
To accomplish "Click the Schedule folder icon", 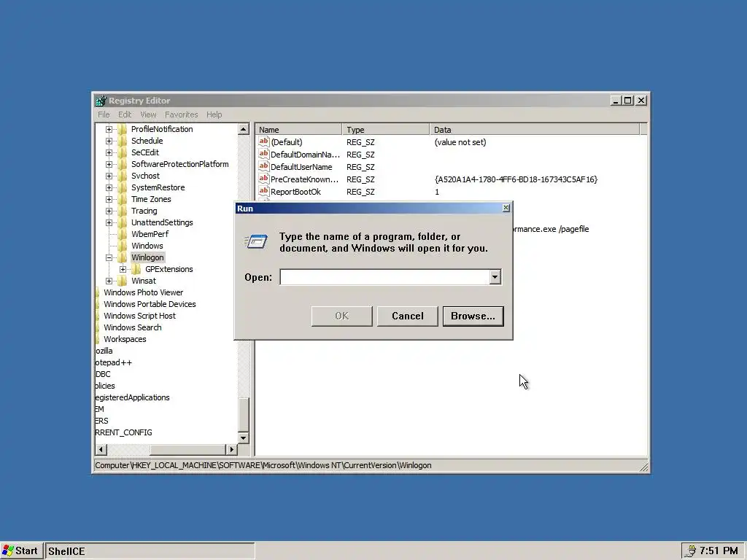I will 123,141.
